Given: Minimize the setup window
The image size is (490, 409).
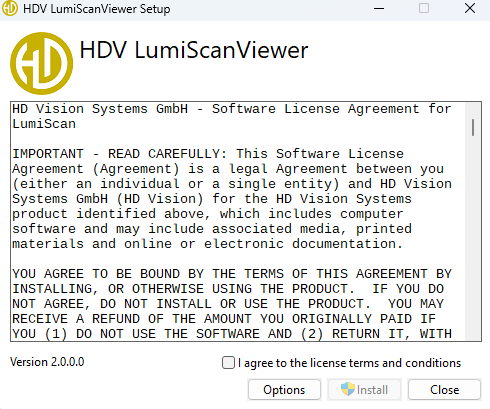Looking at the screenshot, I should (x=379, y=8).
